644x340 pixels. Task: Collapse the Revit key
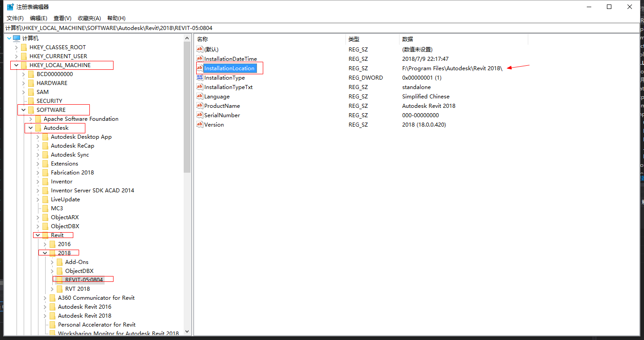point(38,235)
